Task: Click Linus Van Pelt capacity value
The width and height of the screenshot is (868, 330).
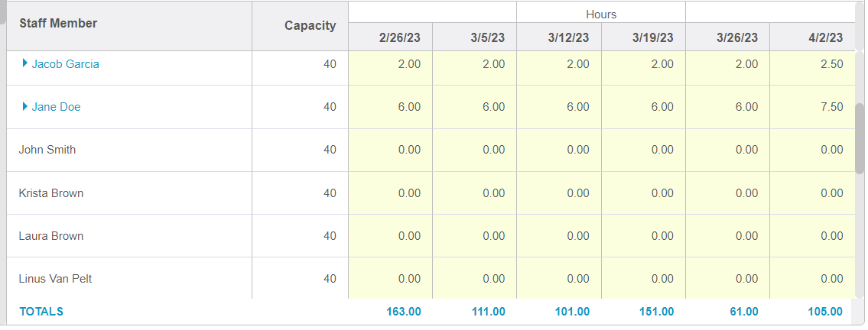Action: point(330,279)
